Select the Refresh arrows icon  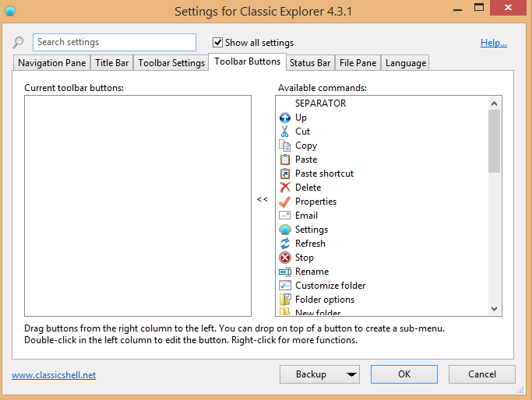point(284,244)
